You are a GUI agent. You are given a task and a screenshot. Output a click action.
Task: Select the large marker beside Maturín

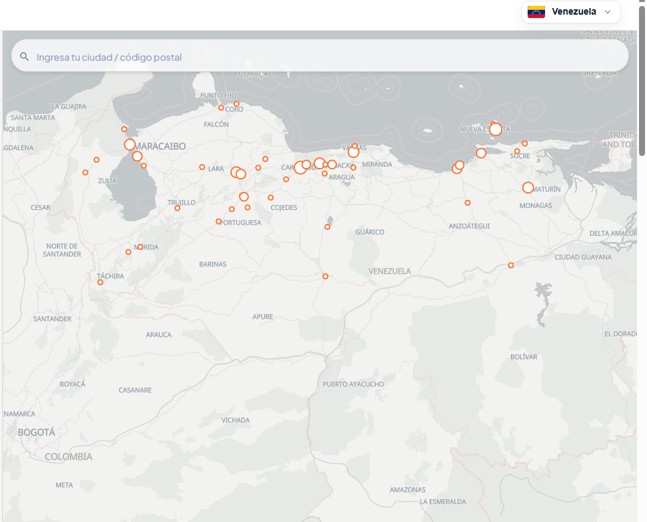click(528, 188)
